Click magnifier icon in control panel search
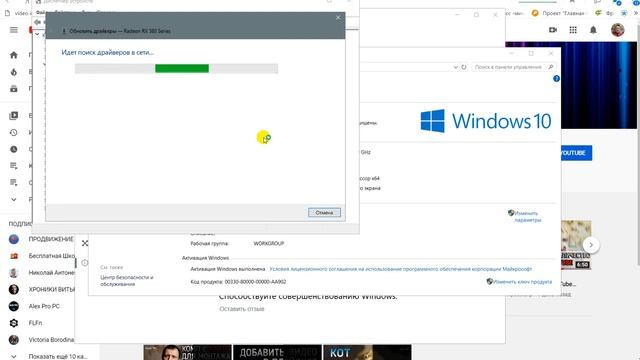Image resolution: width=640 pixels, height=360 pixels. pyautogui.click(x=551, y=67)
